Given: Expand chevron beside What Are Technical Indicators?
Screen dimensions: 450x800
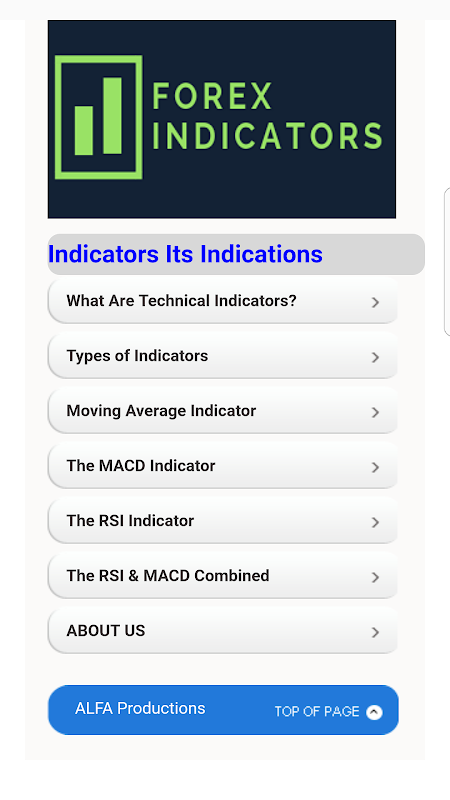Looking at the screenshot, I should click(376, 302).
